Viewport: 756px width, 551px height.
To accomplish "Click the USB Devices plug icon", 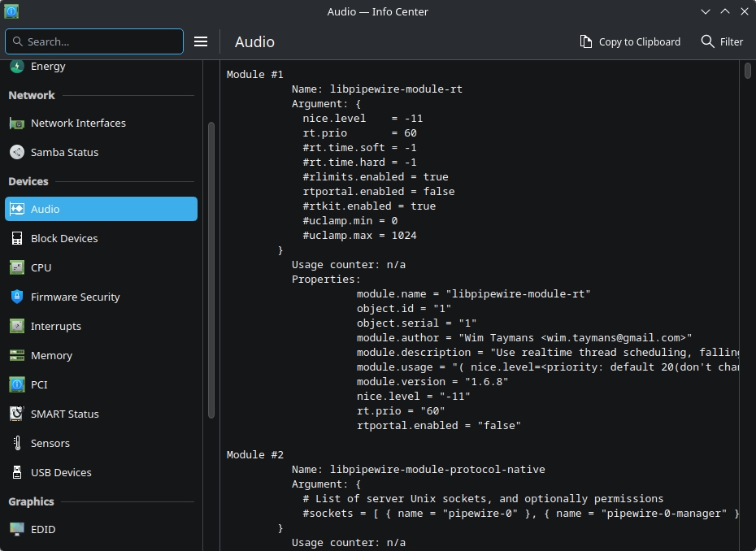I will pos(17,472).
